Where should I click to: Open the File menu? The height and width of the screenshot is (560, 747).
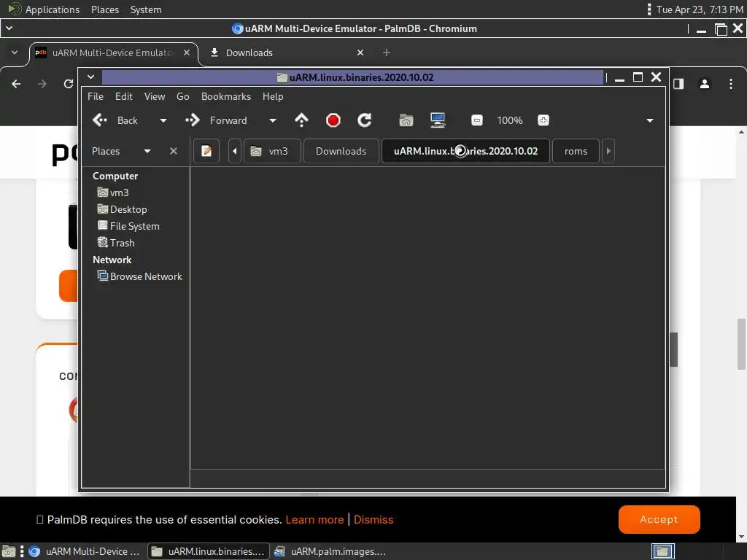pos(96,96)
